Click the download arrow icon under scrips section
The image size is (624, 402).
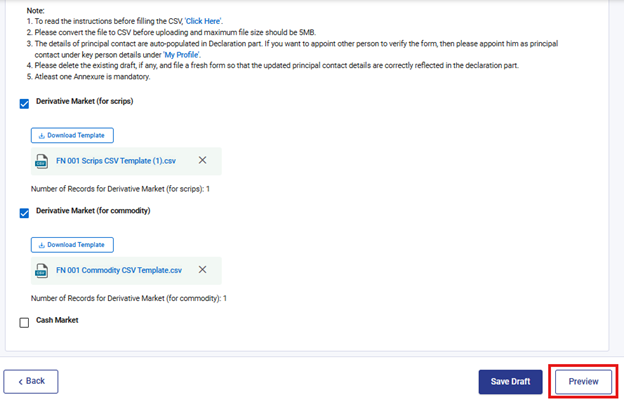click(40, 135)
